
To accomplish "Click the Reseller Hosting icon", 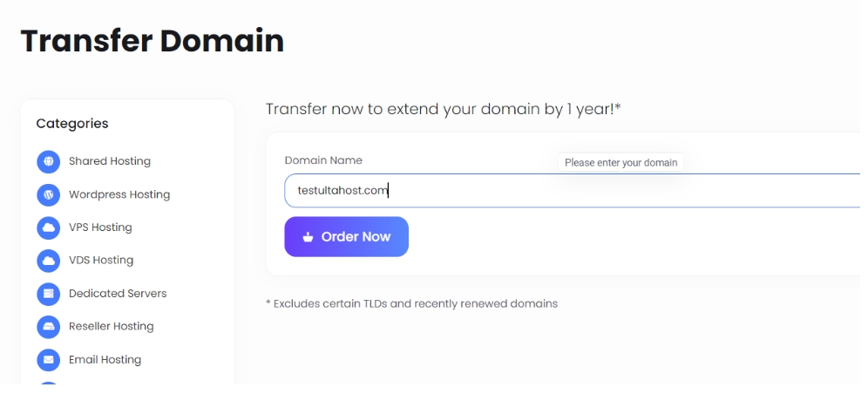I will [x=48, y=327].
